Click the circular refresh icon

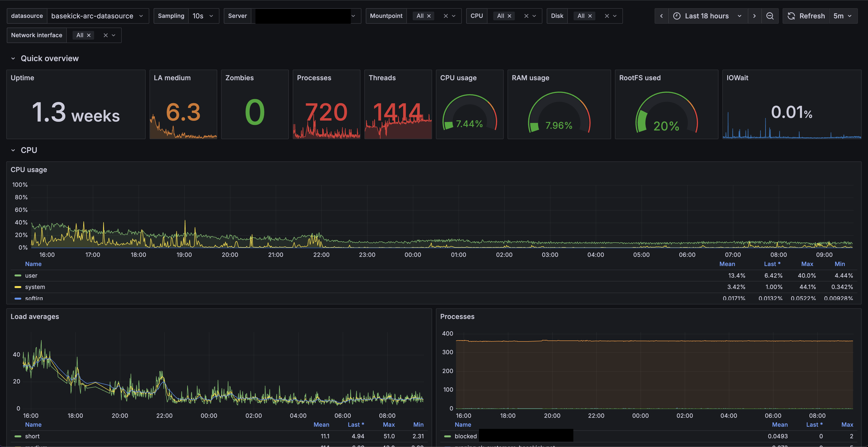point(791,16)
